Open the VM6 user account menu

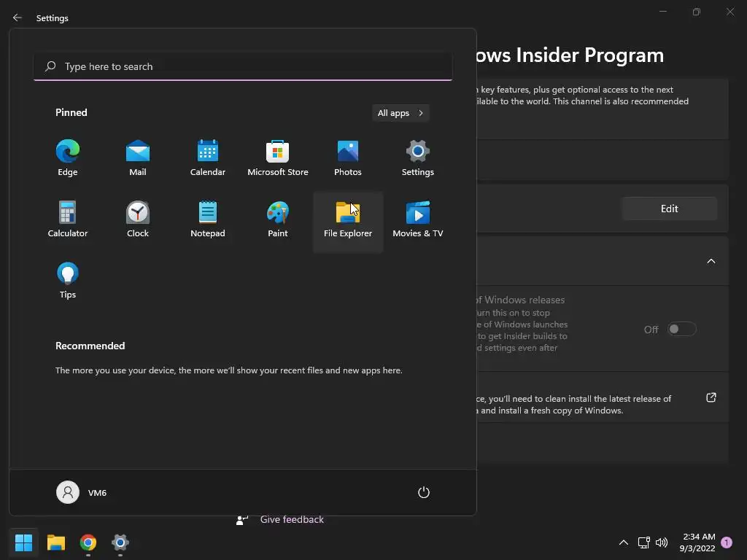tap(82, 492)
